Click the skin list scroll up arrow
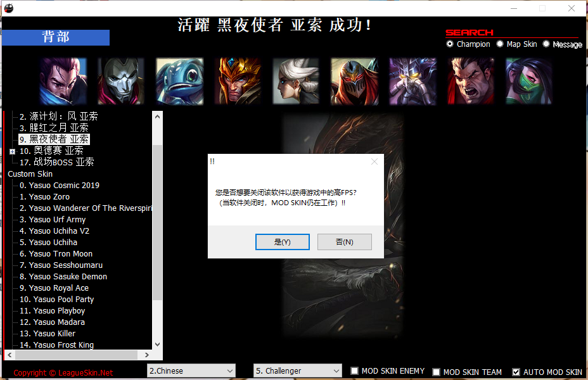 (158, 117)
